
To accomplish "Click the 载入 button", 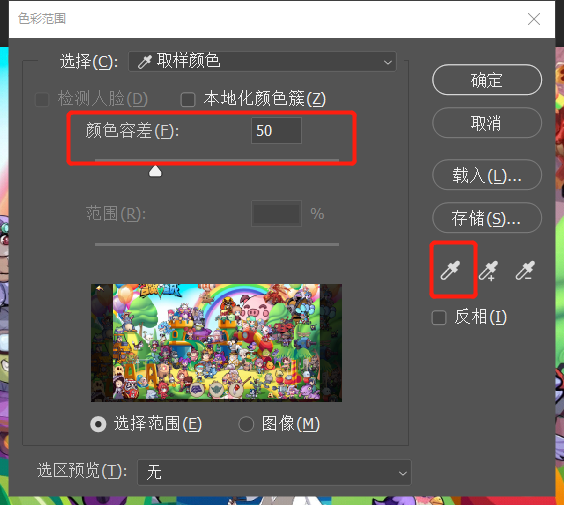I will [x=487, y=175].
